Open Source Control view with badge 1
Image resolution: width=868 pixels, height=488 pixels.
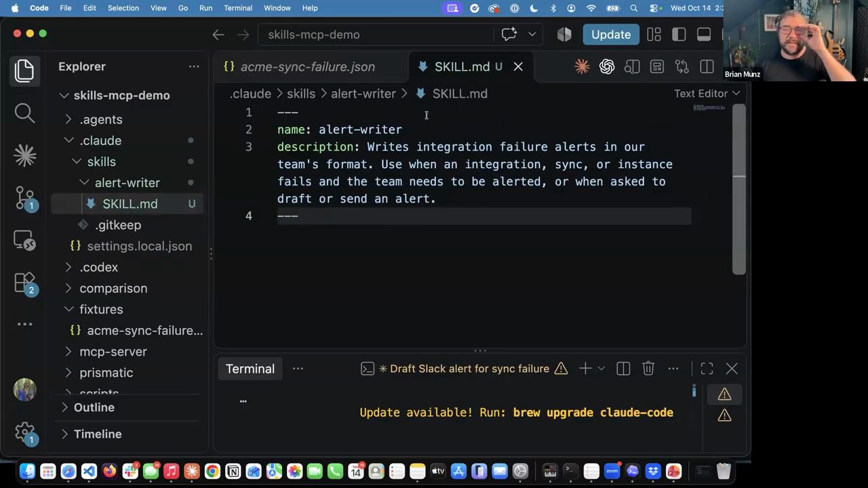tap(24, 198)
